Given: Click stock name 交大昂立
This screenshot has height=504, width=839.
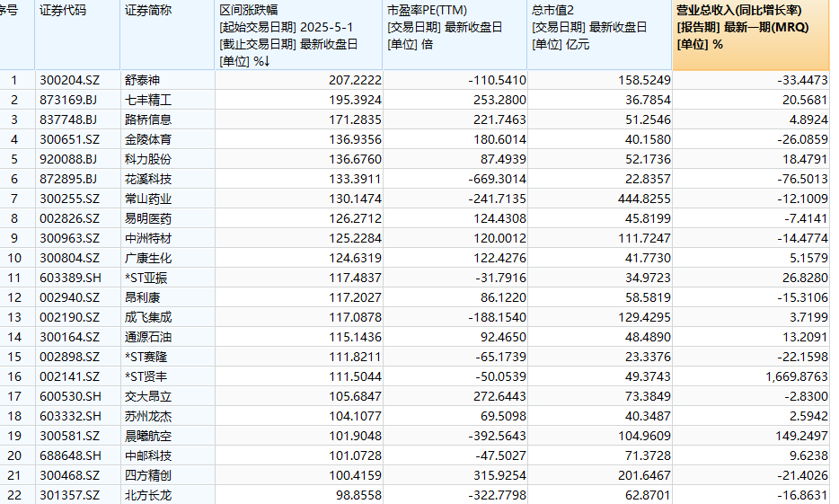Looking at the screenshot, I should [148, 397].
